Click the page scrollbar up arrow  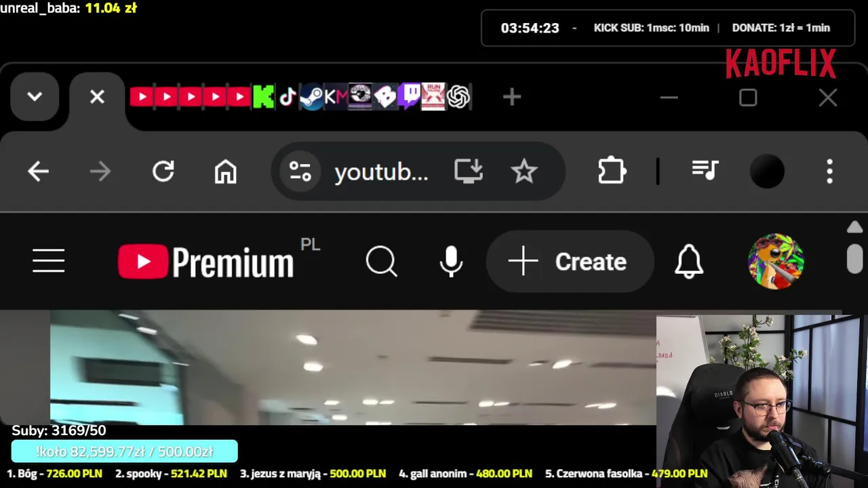click(x=854, y=228)
